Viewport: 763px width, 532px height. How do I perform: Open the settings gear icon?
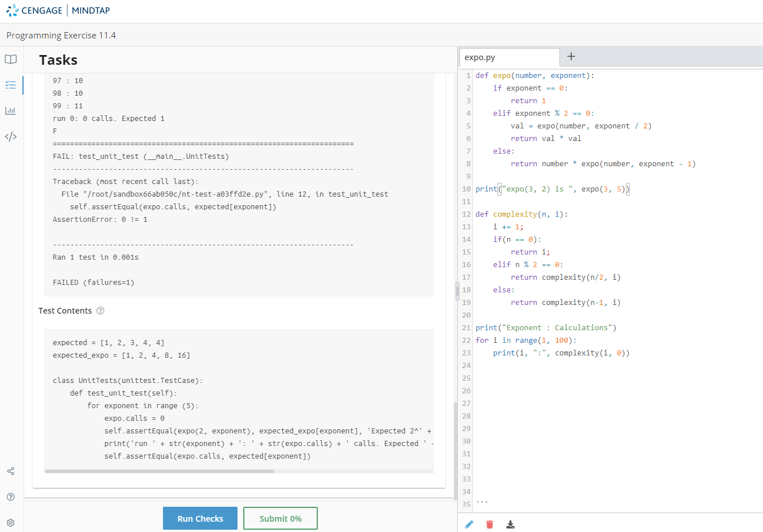click(x=10, y=522)
